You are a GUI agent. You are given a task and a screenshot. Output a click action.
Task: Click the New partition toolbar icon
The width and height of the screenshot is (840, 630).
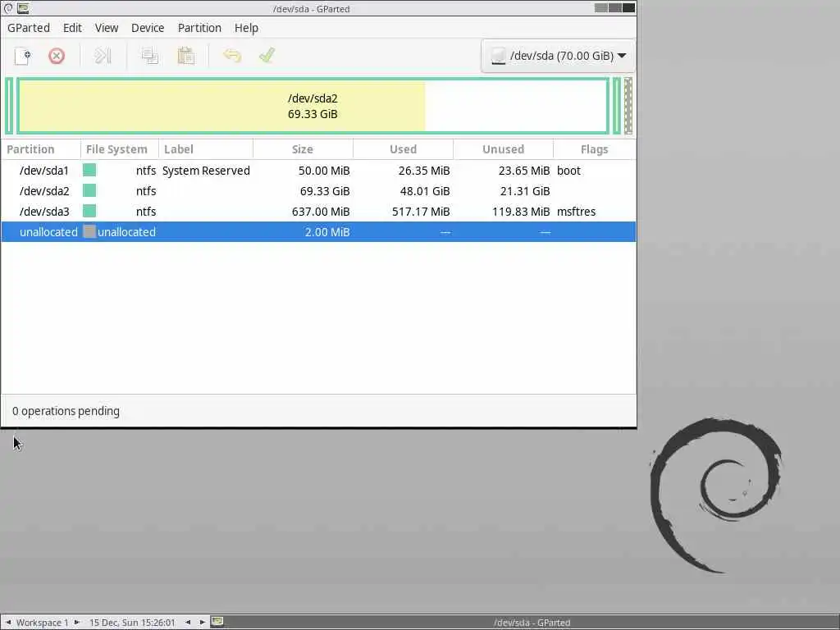pos(22,56)
